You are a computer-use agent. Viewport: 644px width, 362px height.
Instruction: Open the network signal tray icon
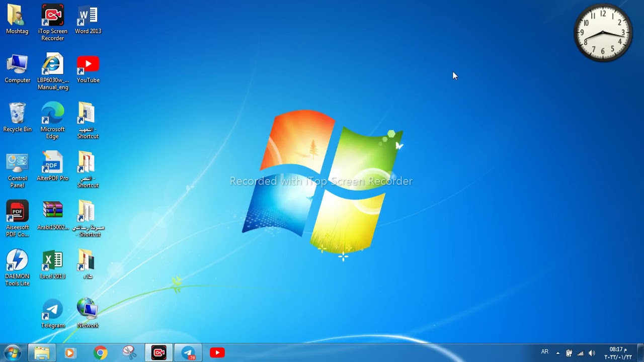click(581, 353)
